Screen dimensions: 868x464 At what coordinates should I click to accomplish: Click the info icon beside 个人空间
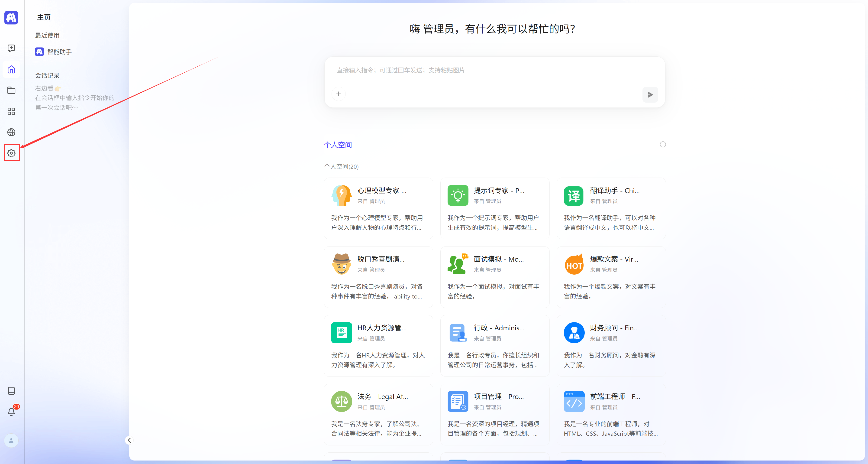(662, 144)
